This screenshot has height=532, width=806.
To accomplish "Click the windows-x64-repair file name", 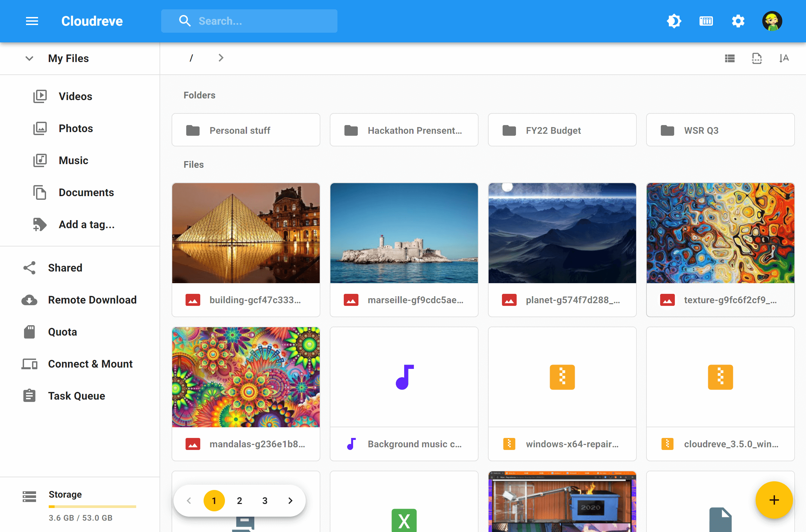I will point(572,444).
